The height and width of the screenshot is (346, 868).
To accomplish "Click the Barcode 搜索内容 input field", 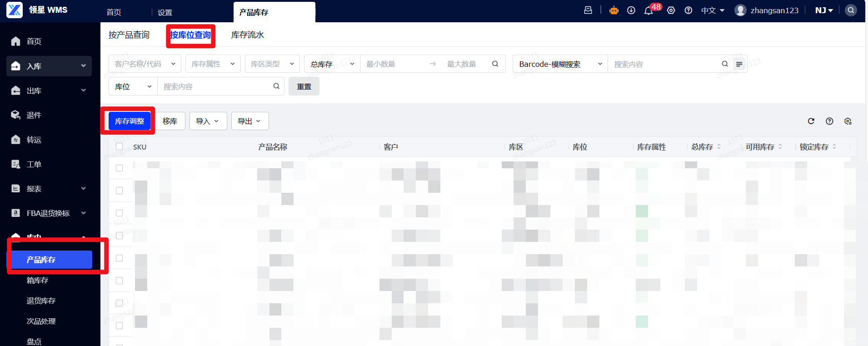I will (664, 64).
